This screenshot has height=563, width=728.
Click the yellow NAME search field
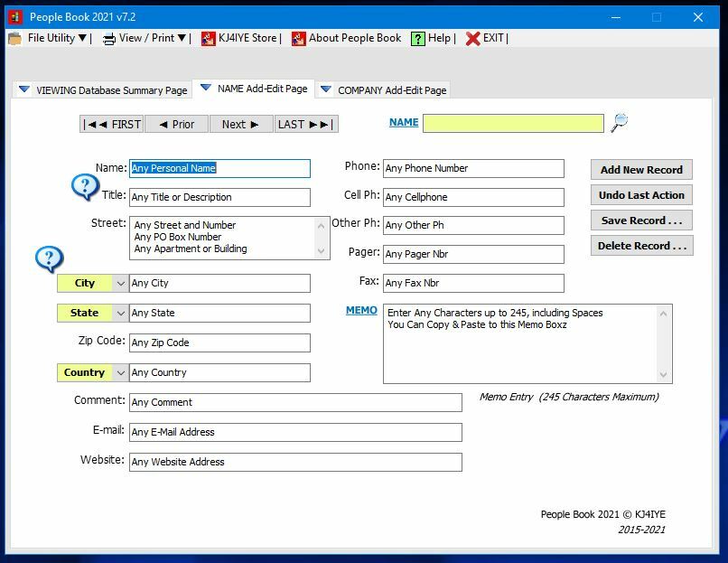513,124
